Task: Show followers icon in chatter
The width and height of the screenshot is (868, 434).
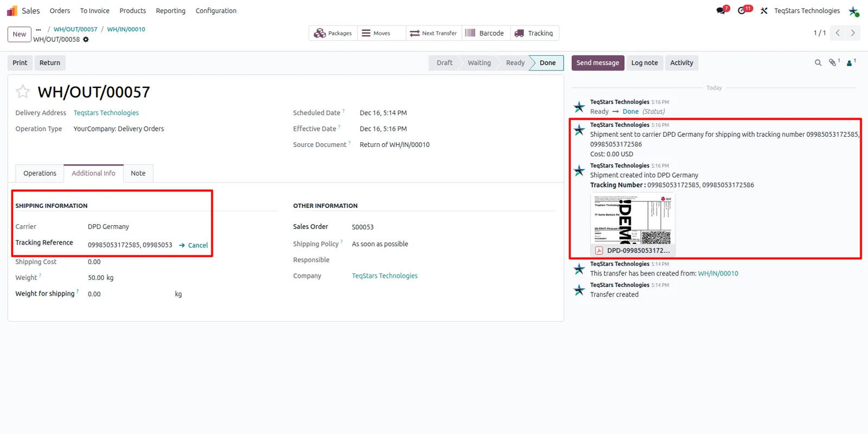Action: click(x=850, y=63)
